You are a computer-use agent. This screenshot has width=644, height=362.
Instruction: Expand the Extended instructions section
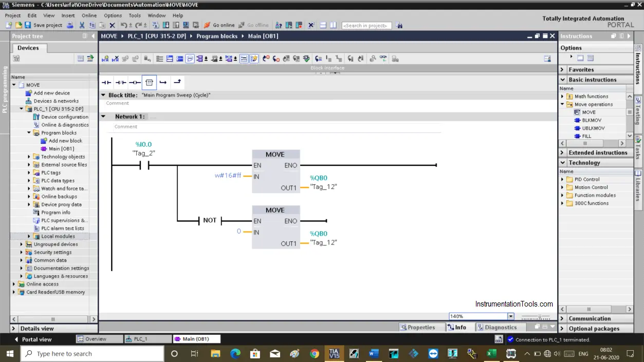pyautogui.click(x=562, y=153)
